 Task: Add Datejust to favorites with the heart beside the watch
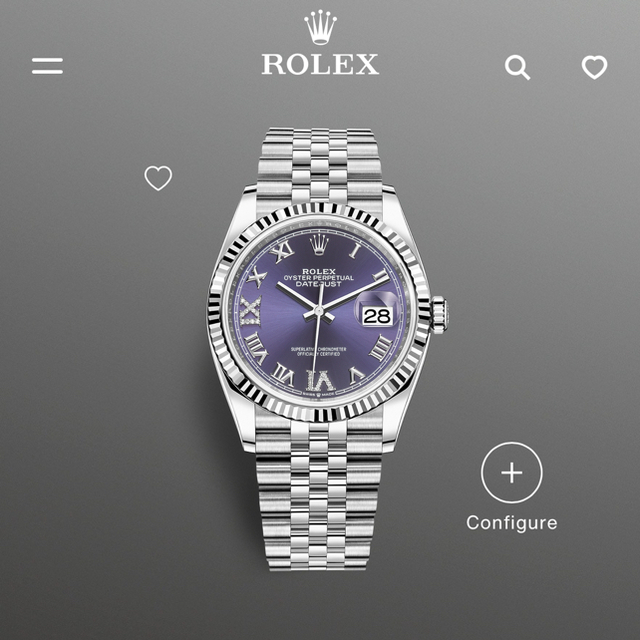coord(158,178)
